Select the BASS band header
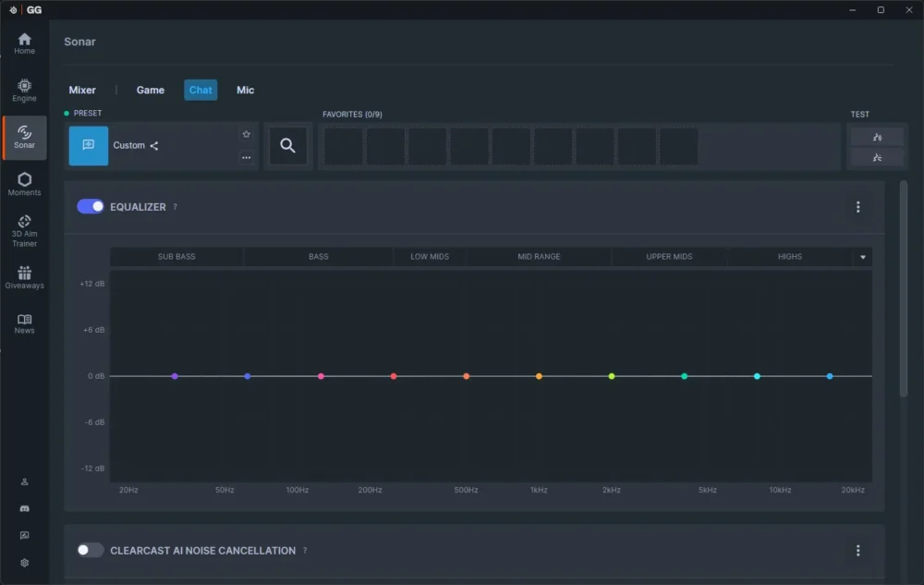924x585 pixels. [x=318, y=257]
